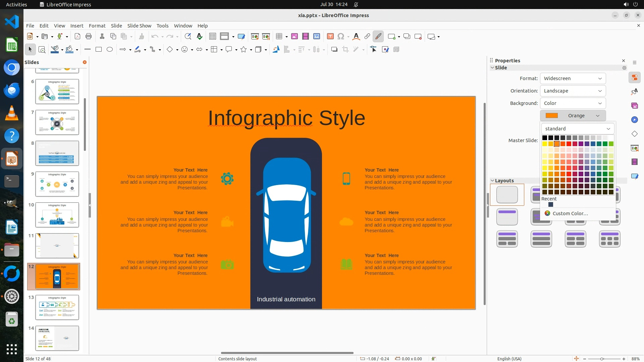Click Start from First Slide icon

click(255, 37)
